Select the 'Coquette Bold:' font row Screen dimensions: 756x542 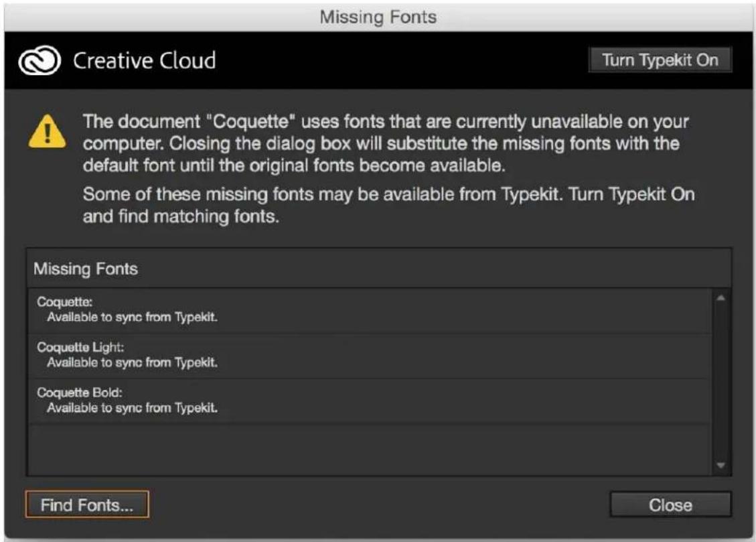tap(370, 401)
